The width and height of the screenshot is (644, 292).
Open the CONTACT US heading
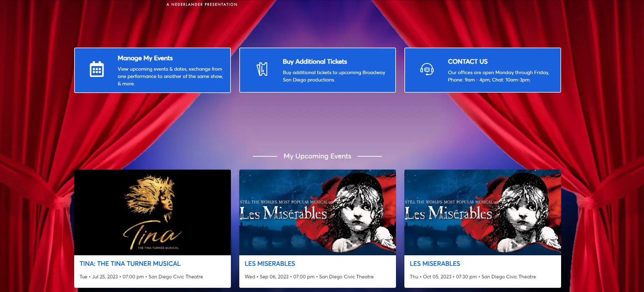click(x=467, y=62)
